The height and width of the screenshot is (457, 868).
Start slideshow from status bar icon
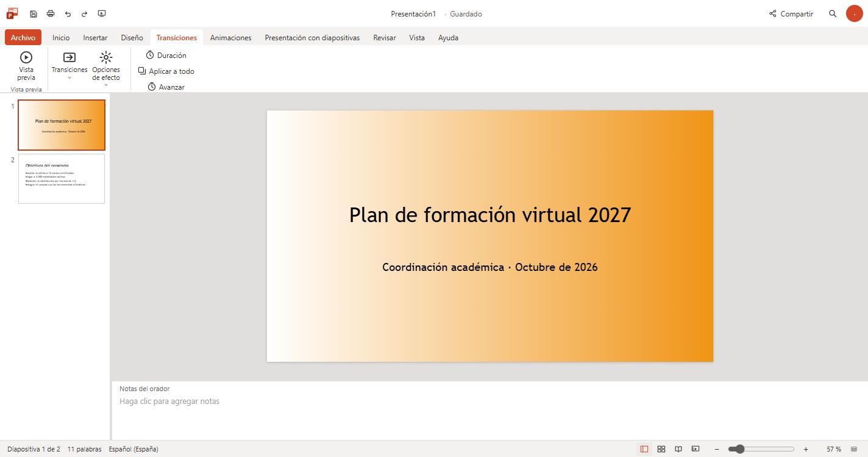pyautogui.click(x=695, y=449)
